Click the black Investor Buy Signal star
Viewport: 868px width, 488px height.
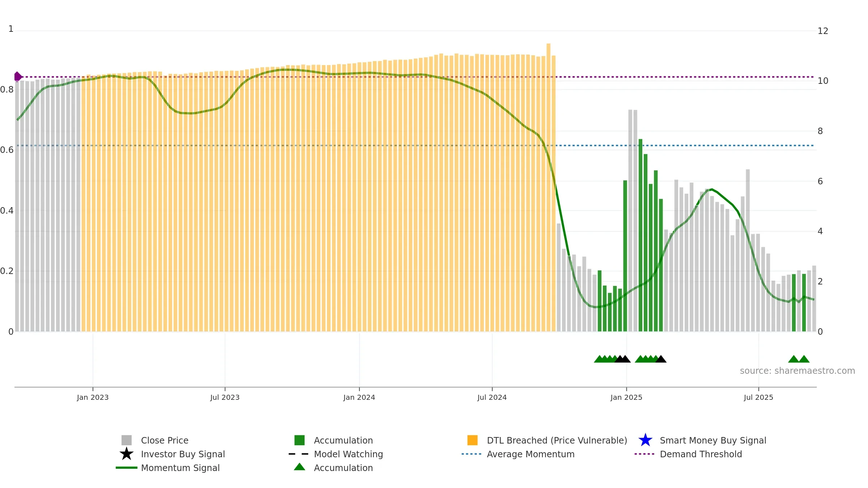[127, 454]
